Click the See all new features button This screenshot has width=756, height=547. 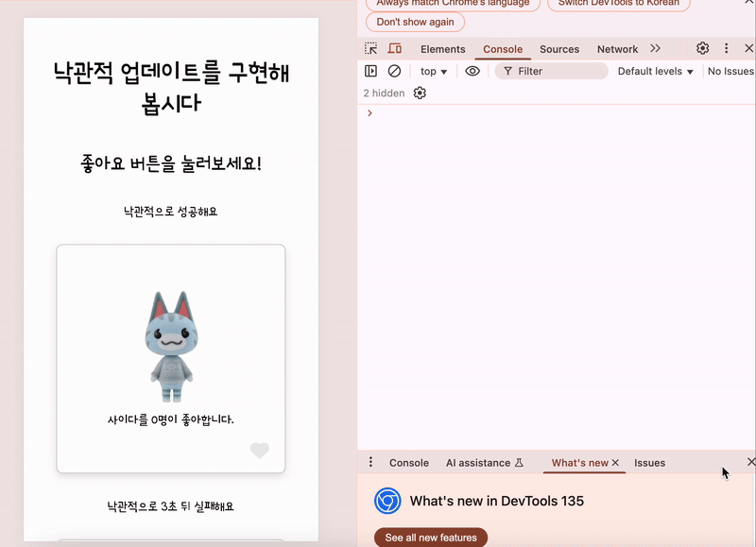click(x=431, y=538)
